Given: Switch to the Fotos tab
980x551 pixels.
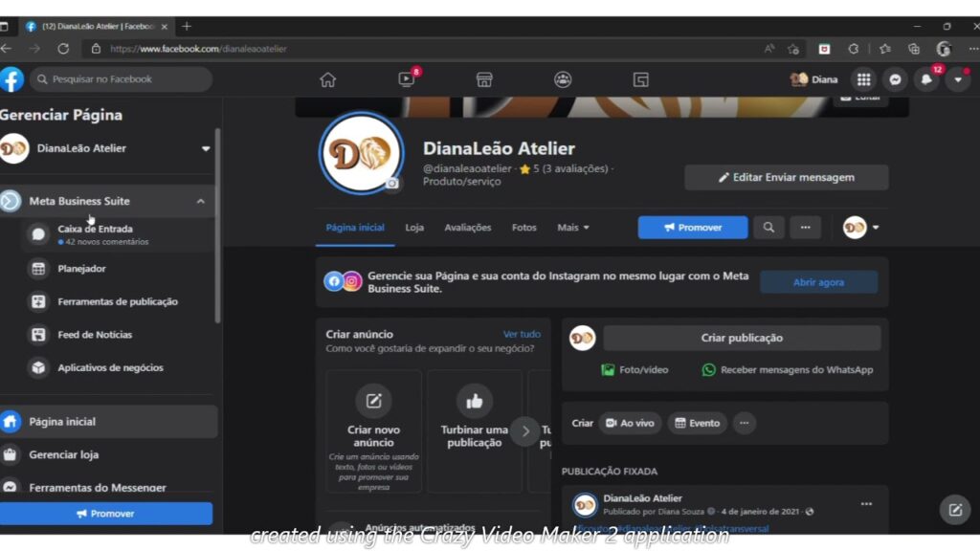Looking at the screenshot, I should click(x=523, y=228).
